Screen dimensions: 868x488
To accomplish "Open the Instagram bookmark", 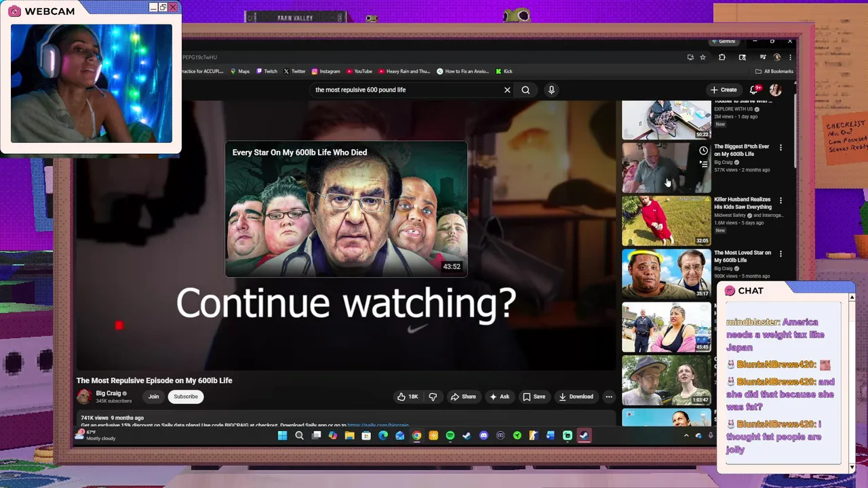I will coord(325,71).
